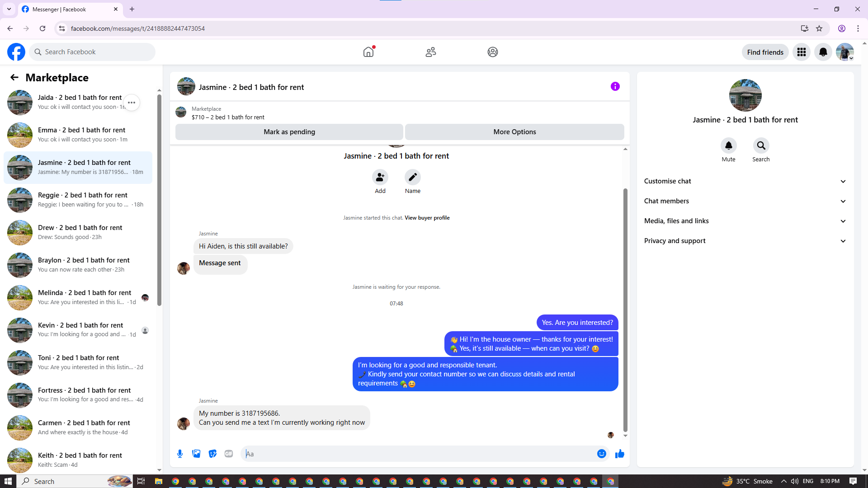
Task: Open options for Jaida conversation
Action: coord(132,103)
